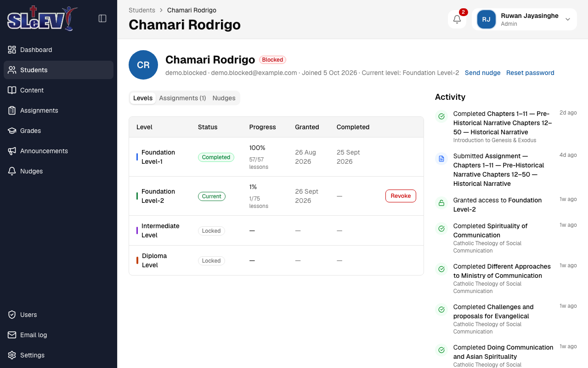Click the Current status badge for Foundation Level-2
The image size is (588, 368).
pos(212,196)
